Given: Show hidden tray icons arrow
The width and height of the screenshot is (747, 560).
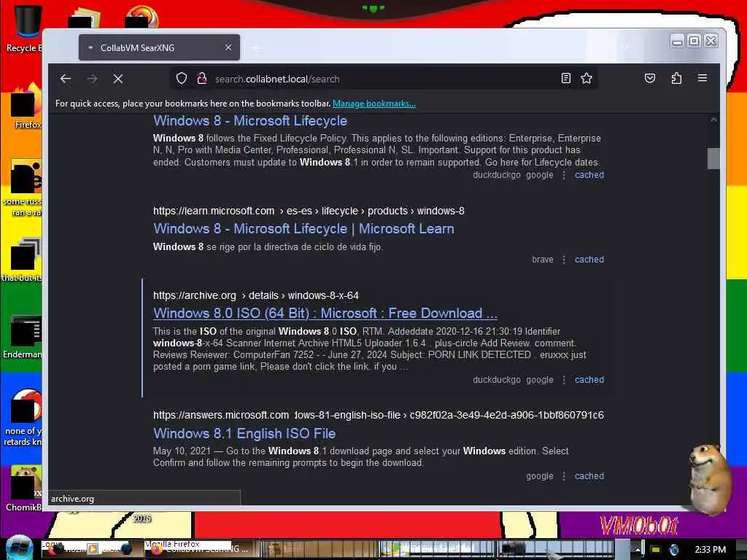Looking at the screenshot, I should tap(638, 550).
